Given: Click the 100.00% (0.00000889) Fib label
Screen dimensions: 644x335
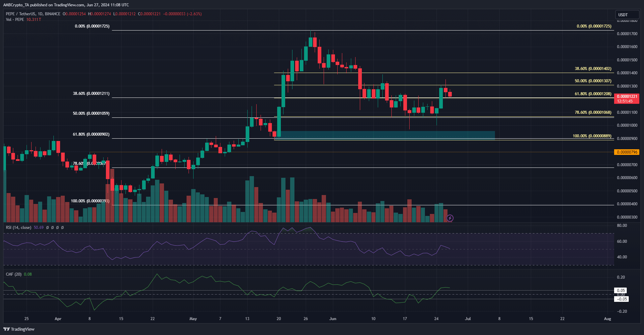Looking at the screenshot, I should 592,136.
